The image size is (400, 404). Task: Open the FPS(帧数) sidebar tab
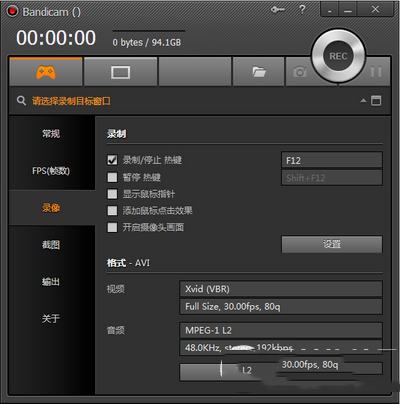tap(51, 171)
